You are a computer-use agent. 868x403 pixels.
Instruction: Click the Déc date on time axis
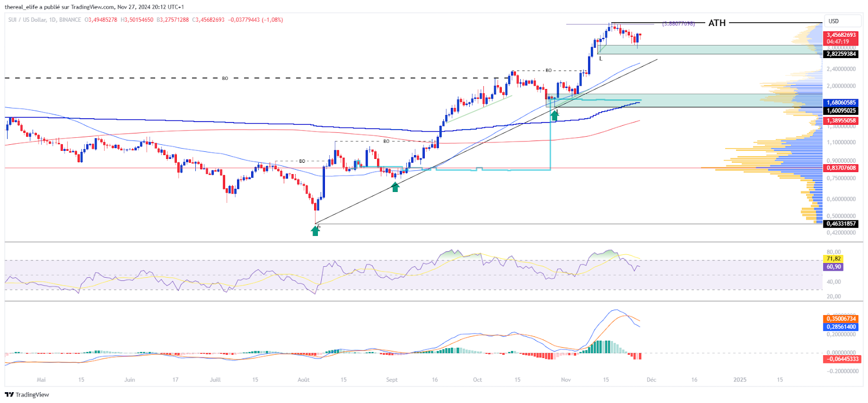click(x=652, y=380)
